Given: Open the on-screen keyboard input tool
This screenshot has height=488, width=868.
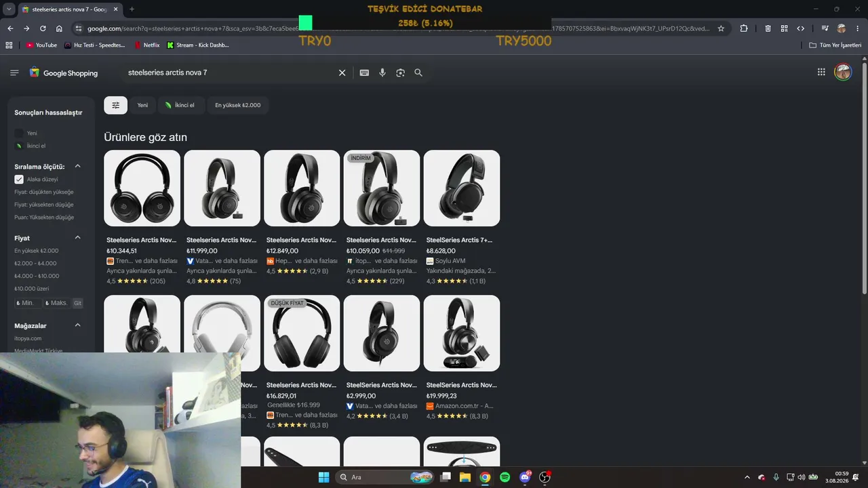Looking at the screenshot, I should tap(364, 73).
